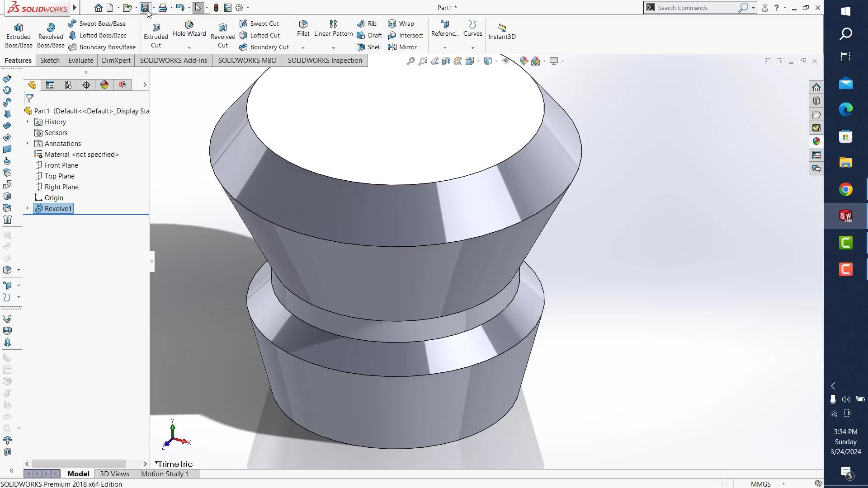The width and height of the screenshot is (868, 488).
Task: Click the Revolved Boss/Base tool
Action: tap(51, 35)
